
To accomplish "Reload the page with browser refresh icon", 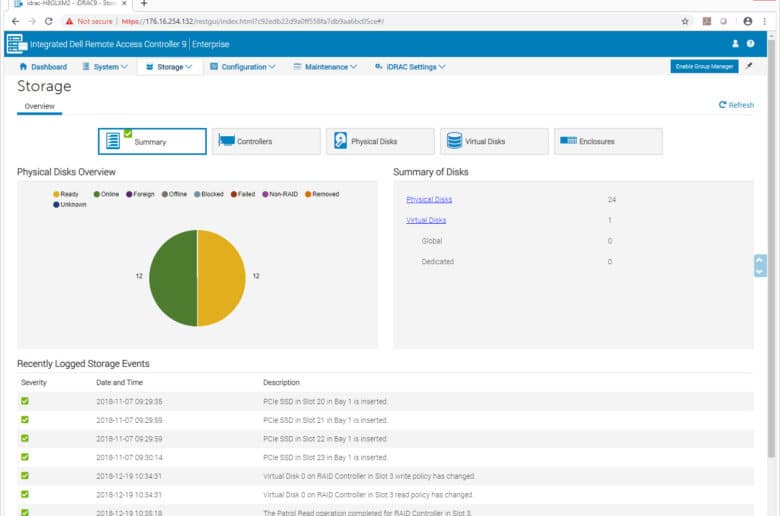I will [x=48, y=21].
